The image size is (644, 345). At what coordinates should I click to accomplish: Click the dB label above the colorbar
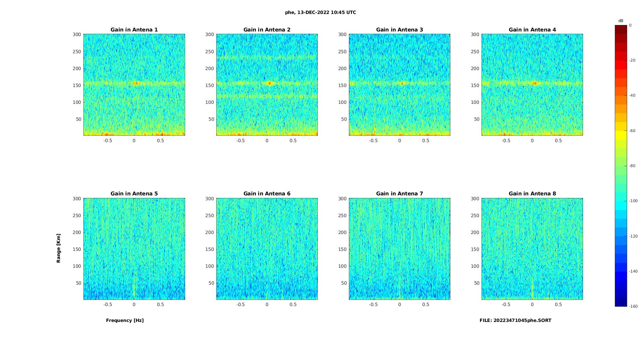click(621, 21)
